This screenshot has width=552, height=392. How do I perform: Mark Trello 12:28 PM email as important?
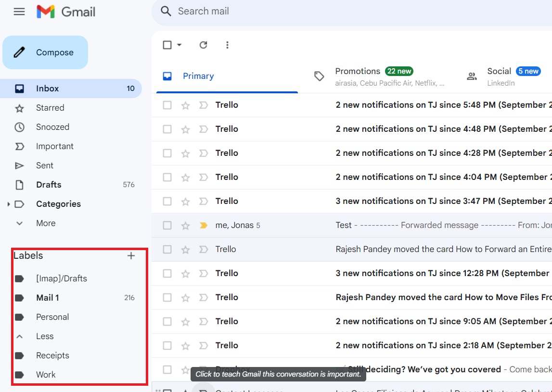click(204, 273)
